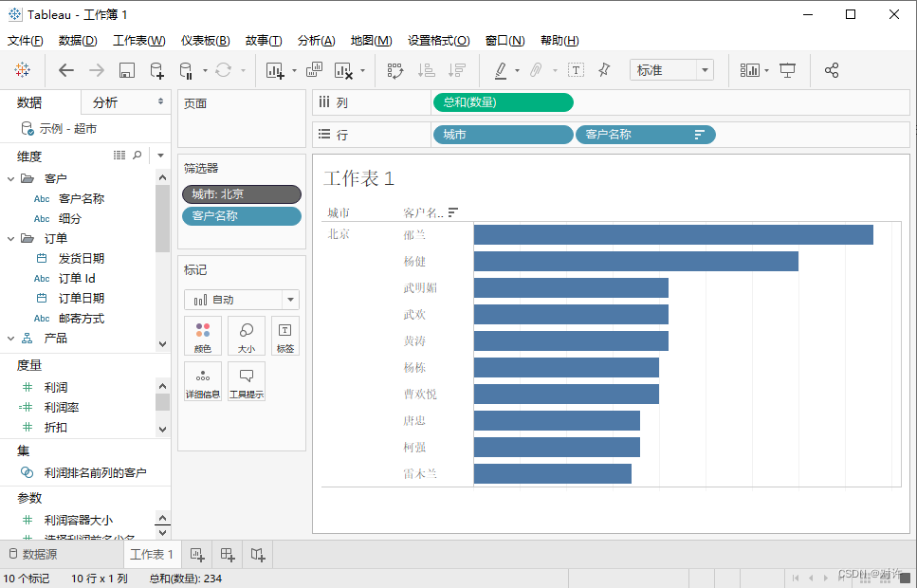Open the 数据(D) menu
The height and width of the screenshot is (588, 917).
78,41
